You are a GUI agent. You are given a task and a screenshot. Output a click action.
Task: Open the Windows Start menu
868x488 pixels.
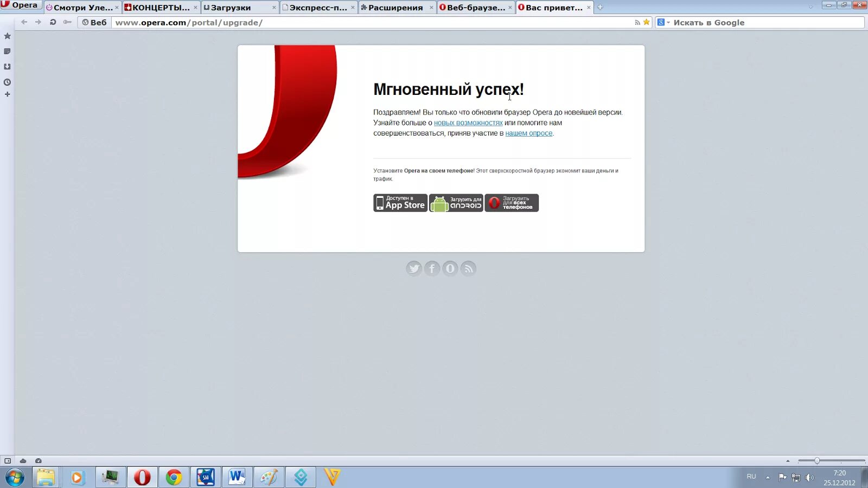pos(15,478)
